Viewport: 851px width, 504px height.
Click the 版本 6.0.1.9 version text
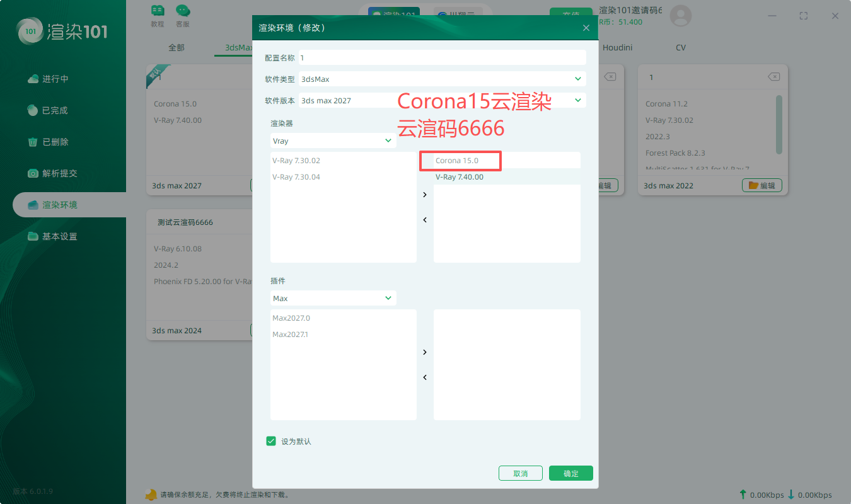tap(33, 491)
